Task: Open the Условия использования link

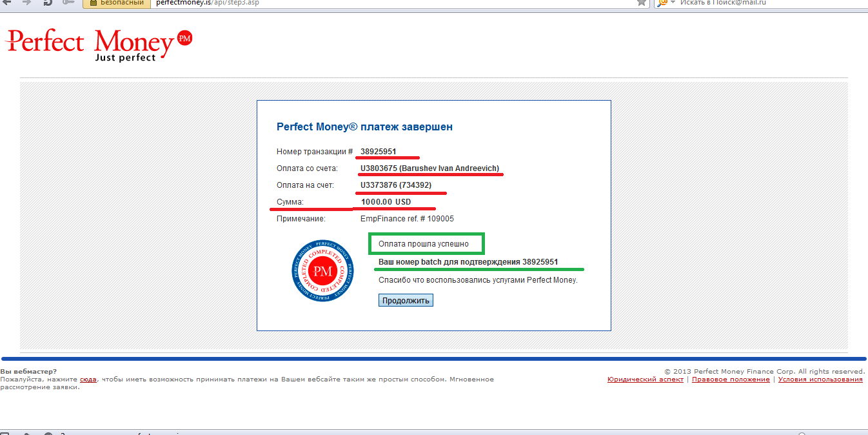Action: tap(820, 379)
